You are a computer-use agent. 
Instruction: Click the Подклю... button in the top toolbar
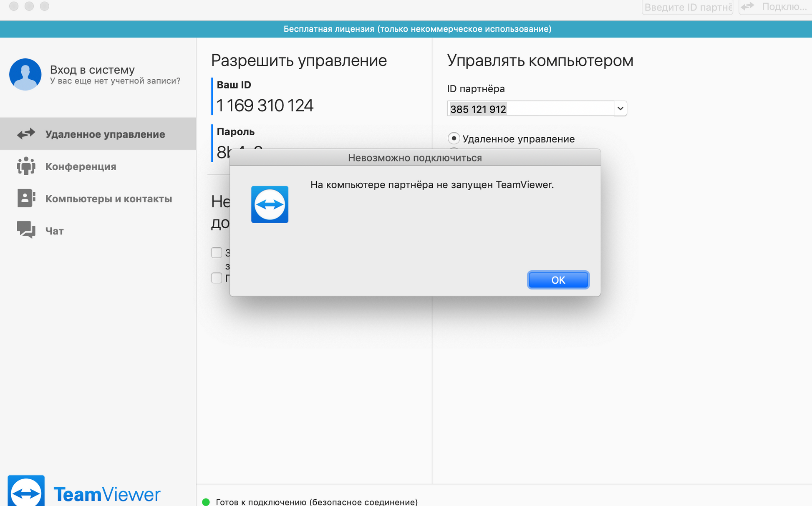coord(775,7)
